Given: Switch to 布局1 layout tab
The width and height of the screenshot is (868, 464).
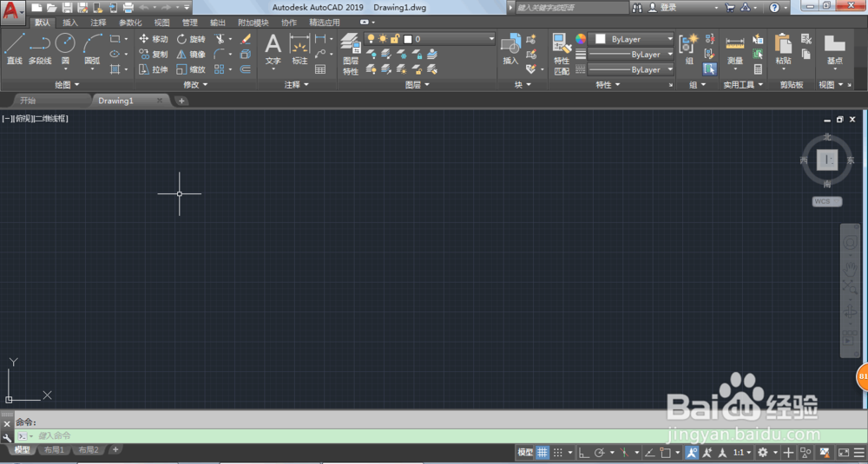Looking at the screenshot, I should tap(54, 449).
